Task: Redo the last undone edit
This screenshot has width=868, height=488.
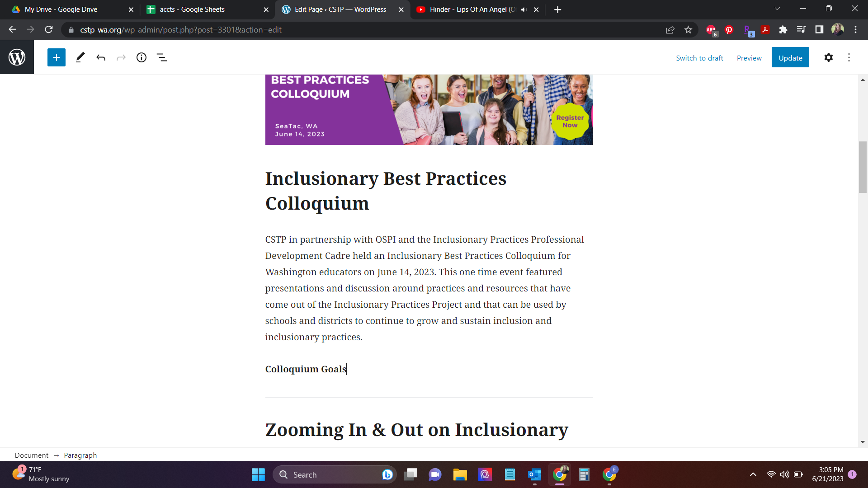Action: [121, 57]
